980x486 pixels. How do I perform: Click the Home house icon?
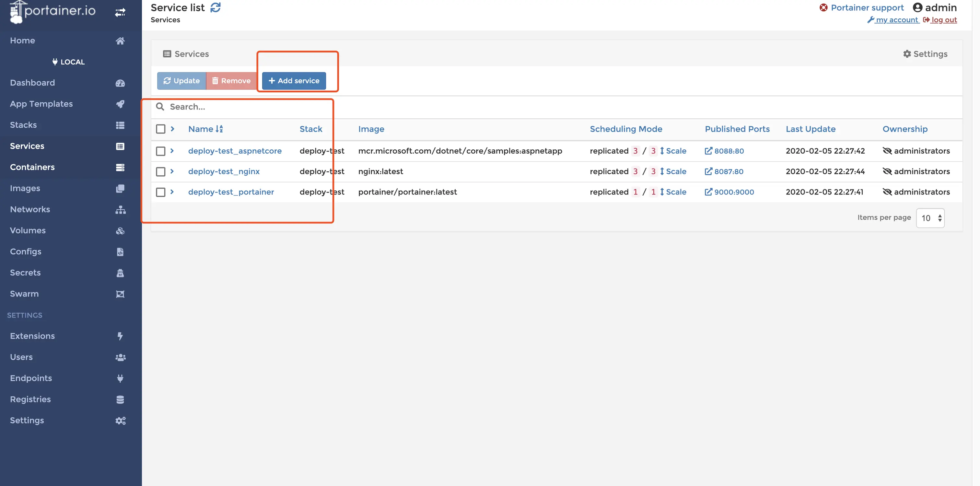point(120,41)
